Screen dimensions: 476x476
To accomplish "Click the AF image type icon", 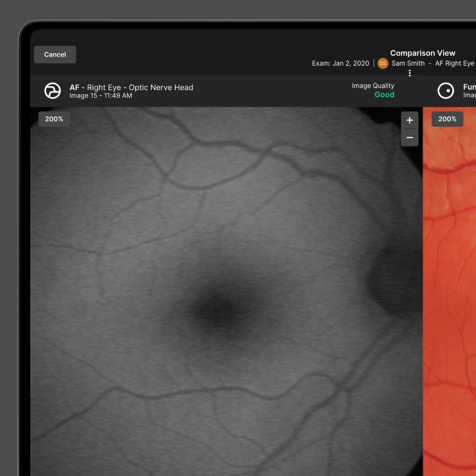I will pos(53,91).
